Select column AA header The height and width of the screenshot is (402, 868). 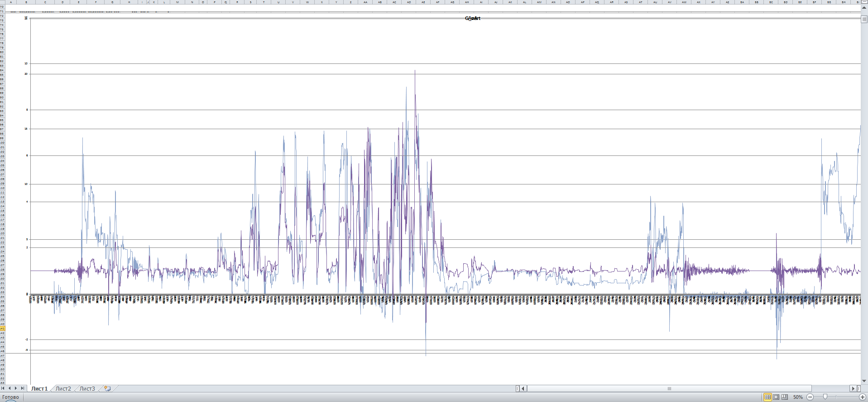coord(365,2)
